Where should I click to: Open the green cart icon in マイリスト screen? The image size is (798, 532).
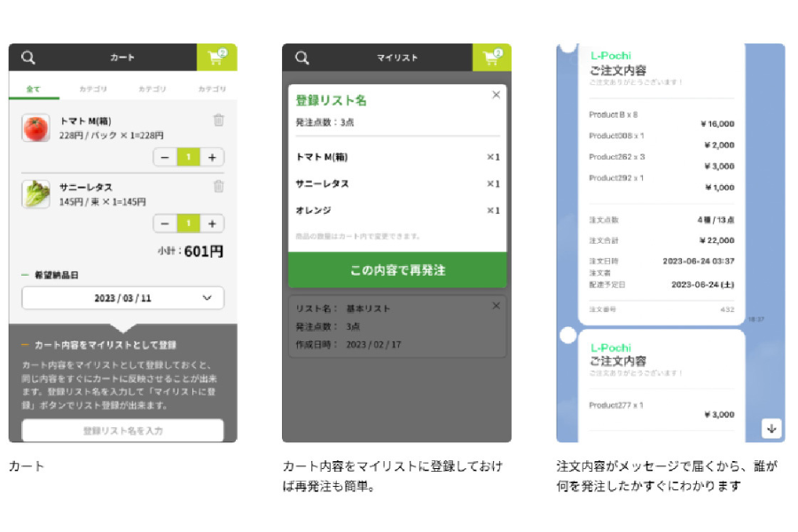[491, 58]
